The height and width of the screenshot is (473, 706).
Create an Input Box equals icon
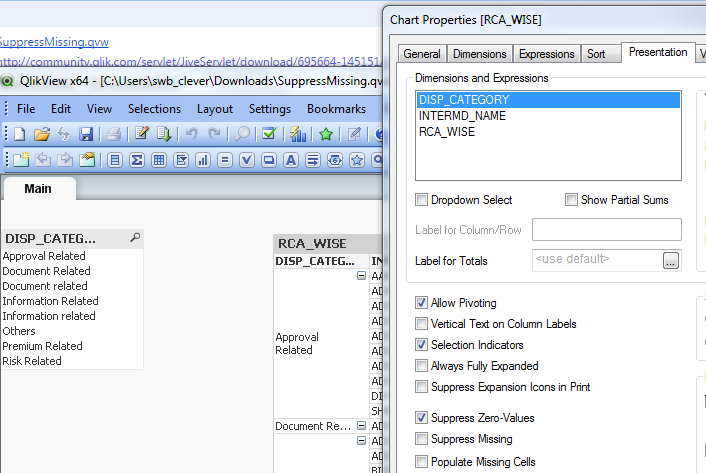(225, 160)
